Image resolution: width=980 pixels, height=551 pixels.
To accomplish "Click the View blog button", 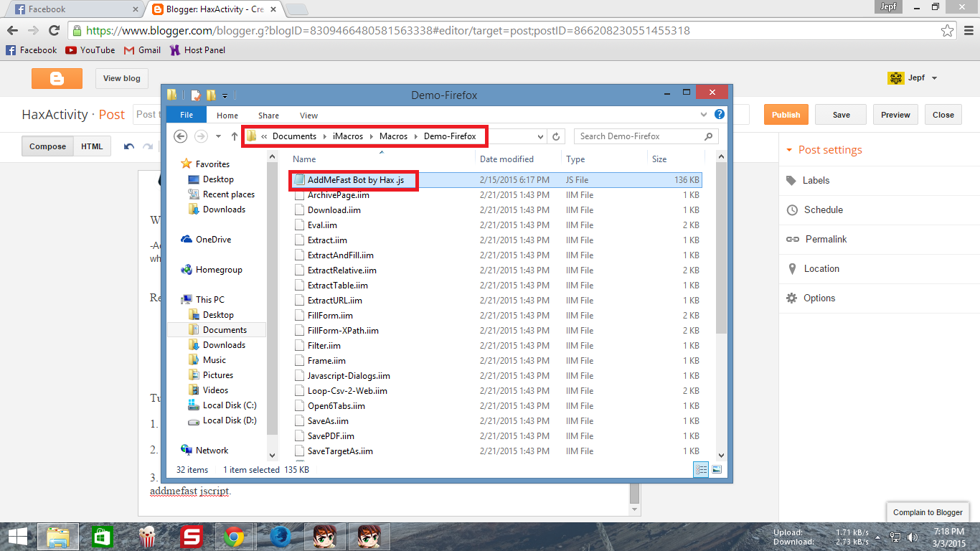I will pos(122,78).
